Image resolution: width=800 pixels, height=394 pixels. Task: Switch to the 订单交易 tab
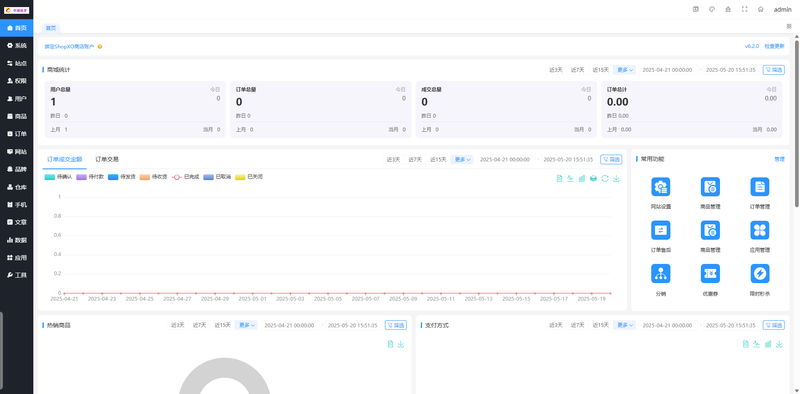pyautogui.click(x=107, y=159)
